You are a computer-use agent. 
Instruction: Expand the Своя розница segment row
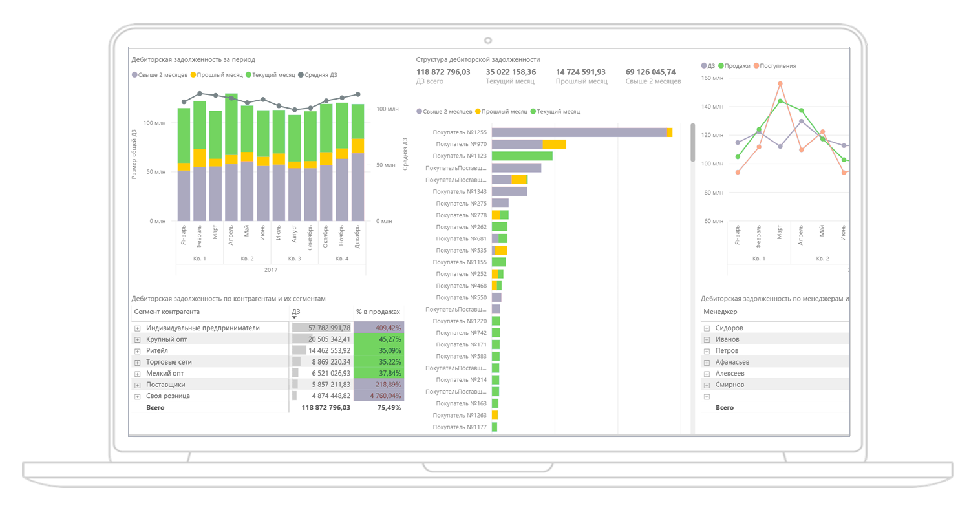[138, 396]
